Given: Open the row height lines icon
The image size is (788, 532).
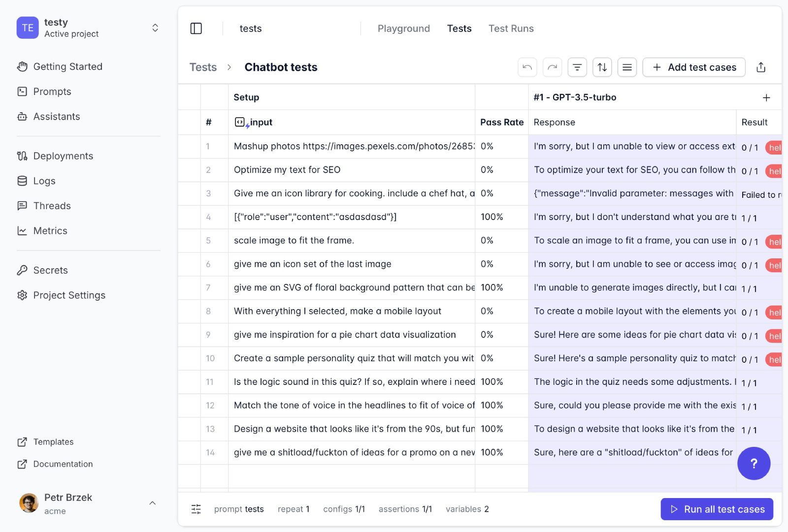Looking at the screenshot, I should click(x=627, y=67).
